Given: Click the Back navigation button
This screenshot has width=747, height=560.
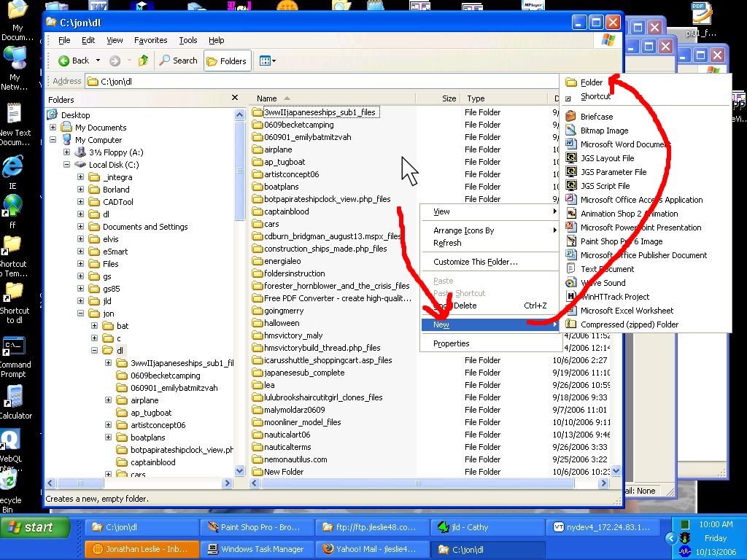Looking at the screenshot, I should click(x=73, y=61).
